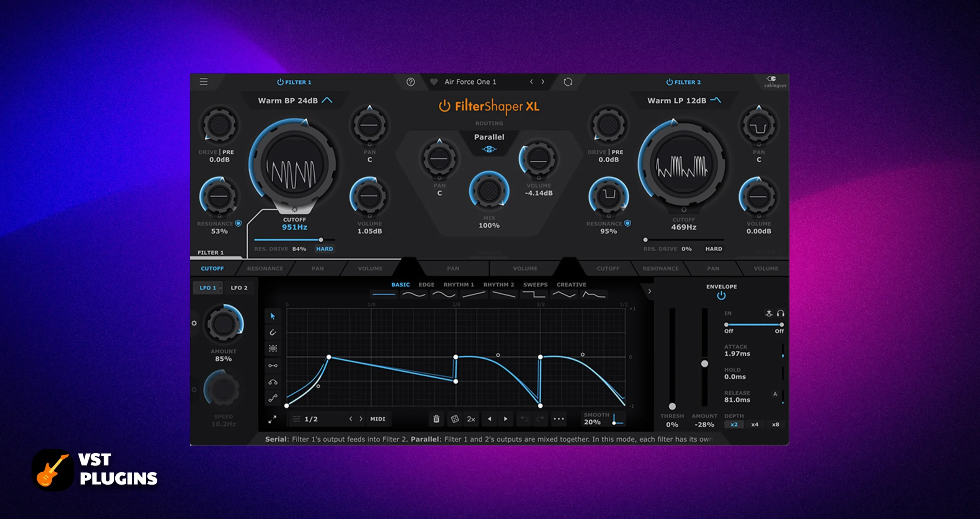The image size is (980, 519).
Task: Open Warm LP 12dB filter type dropdown
Action: pos(684,101)
